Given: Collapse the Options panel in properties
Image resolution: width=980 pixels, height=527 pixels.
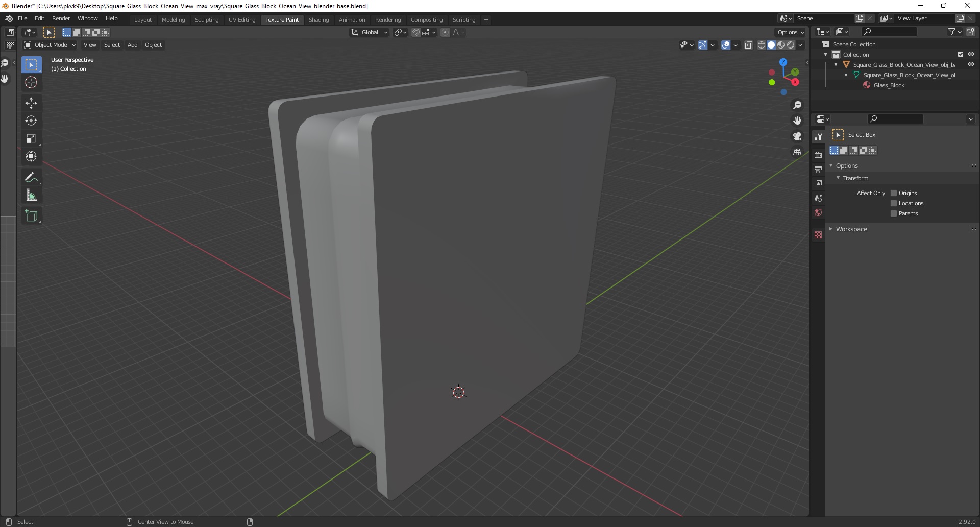Looking at the screenshot, I should click(x=831, y=165).
